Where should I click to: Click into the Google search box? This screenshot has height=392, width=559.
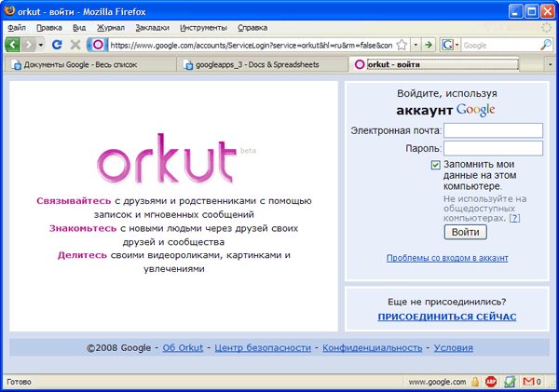500,46
